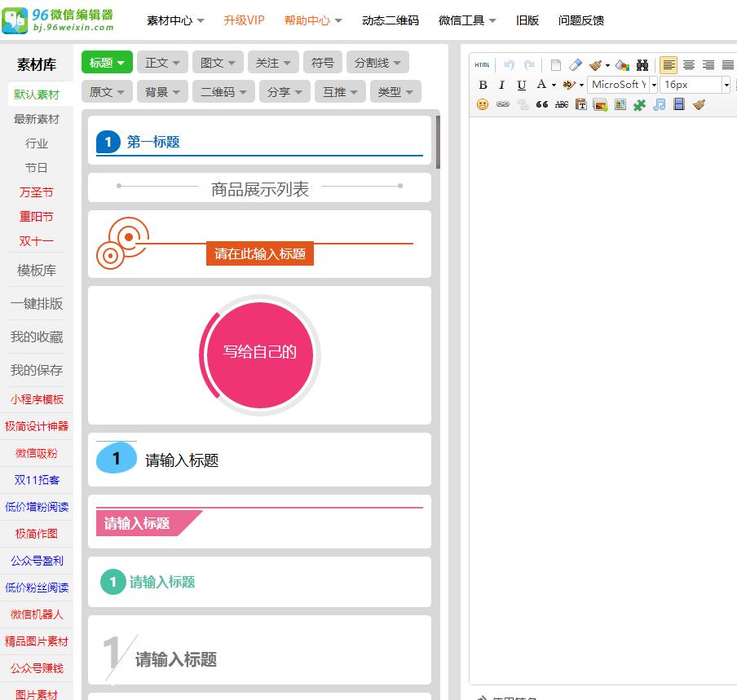This screenshot has width=737, height=700.
Task: Click the insert music icon
Action: click(x=660, y=104)
